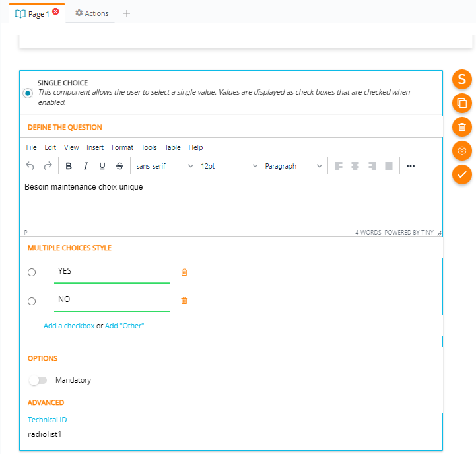Open the sans-serif font family dropdown
Image resolution: width=476 pixels, height=454 pixels.
coord(164,166)
